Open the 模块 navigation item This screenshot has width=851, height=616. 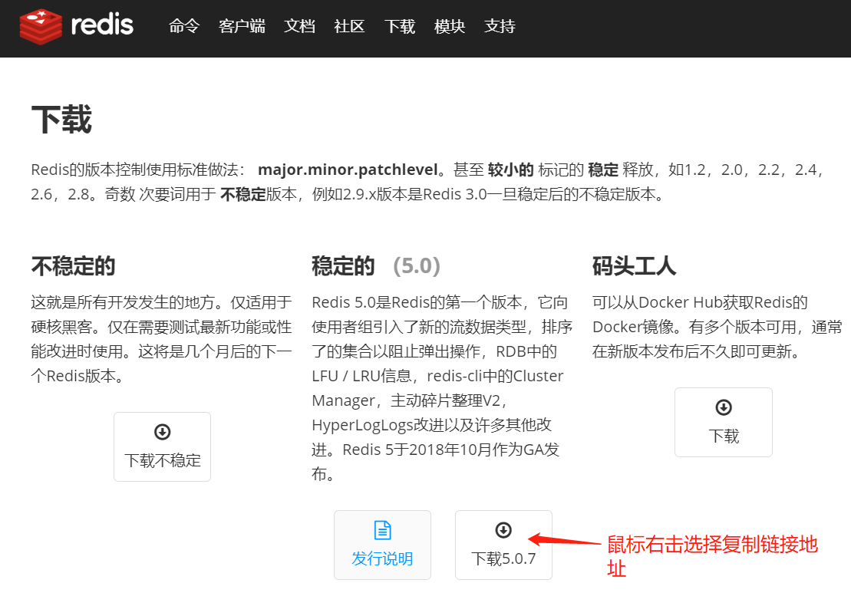(x=449, y=26)
